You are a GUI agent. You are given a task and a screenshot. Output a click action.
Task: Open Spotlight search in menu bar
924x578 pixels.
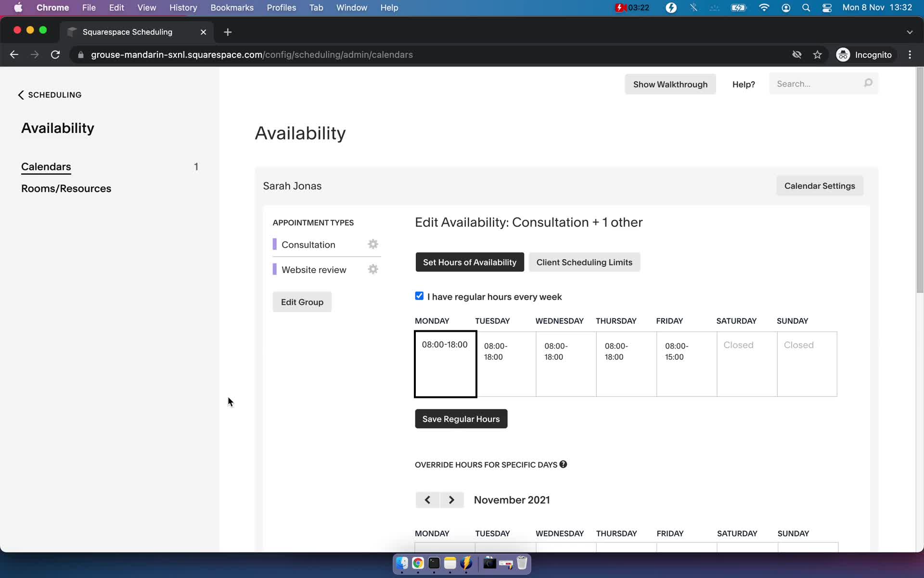point(806,8)
